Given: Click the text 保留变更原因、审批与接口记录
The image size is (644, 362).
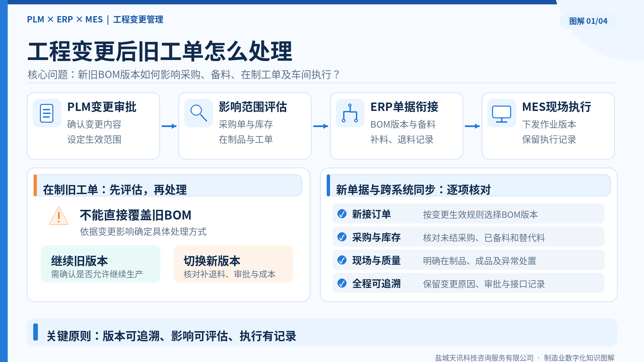Looking at the screenshot, I should (x=484, y=284).
